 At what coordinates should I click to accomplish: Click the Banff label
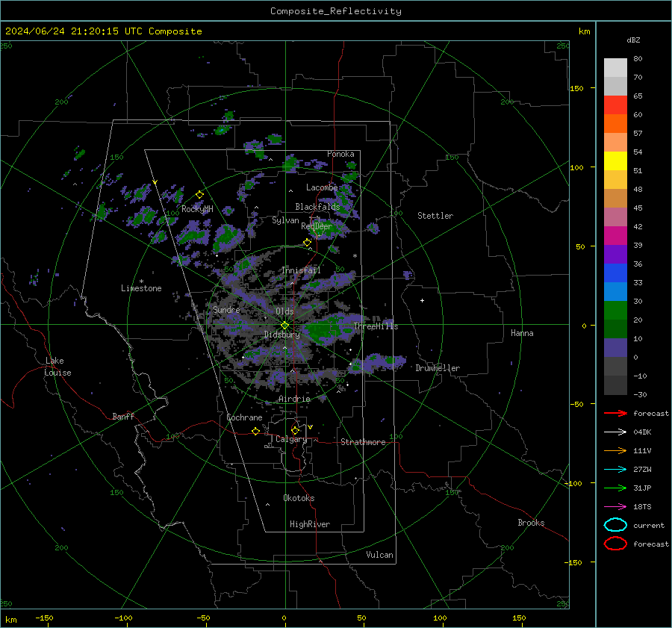pos(123,416)
